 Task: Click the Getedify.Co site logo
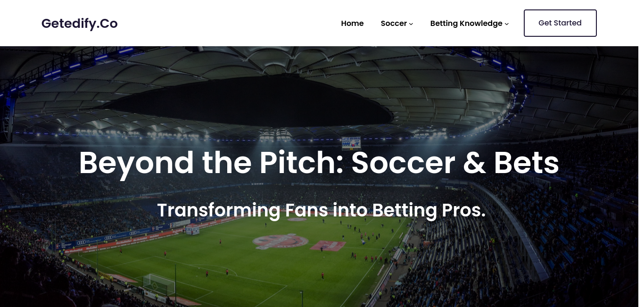tap(80, 23)
